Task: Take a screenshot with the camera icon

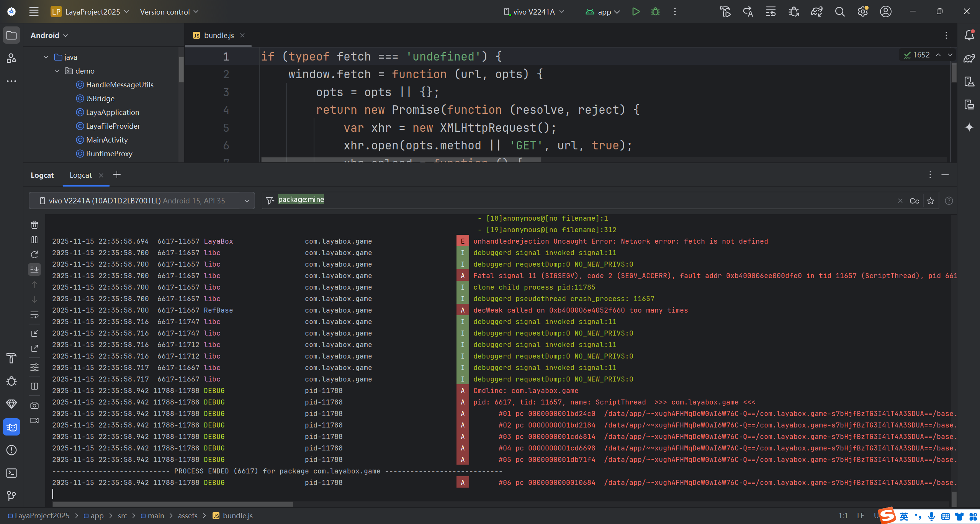Action: [x=34, y=405]
